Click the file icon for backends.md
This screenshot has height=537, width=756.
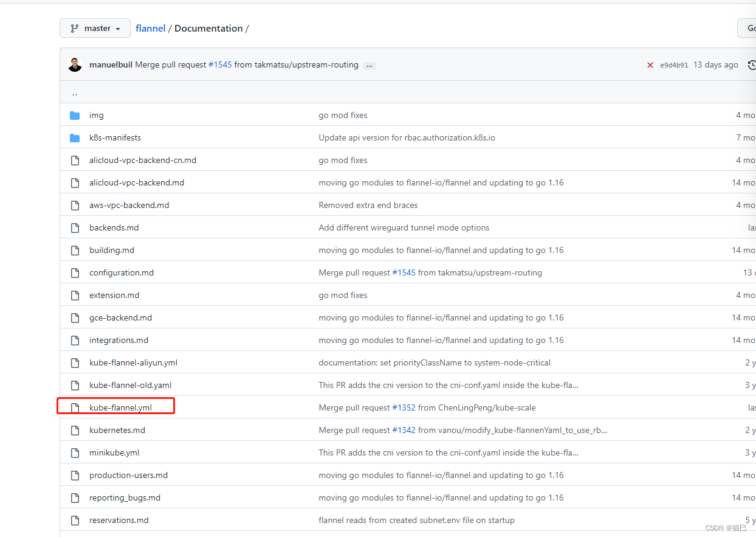[75, 227]
